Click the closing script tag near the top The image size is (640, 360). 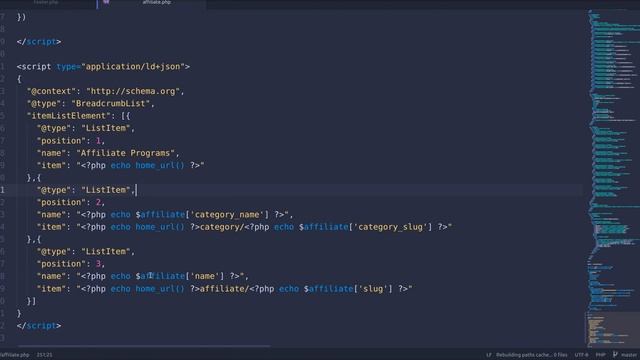pyautogui.click(x=39, y=42)
